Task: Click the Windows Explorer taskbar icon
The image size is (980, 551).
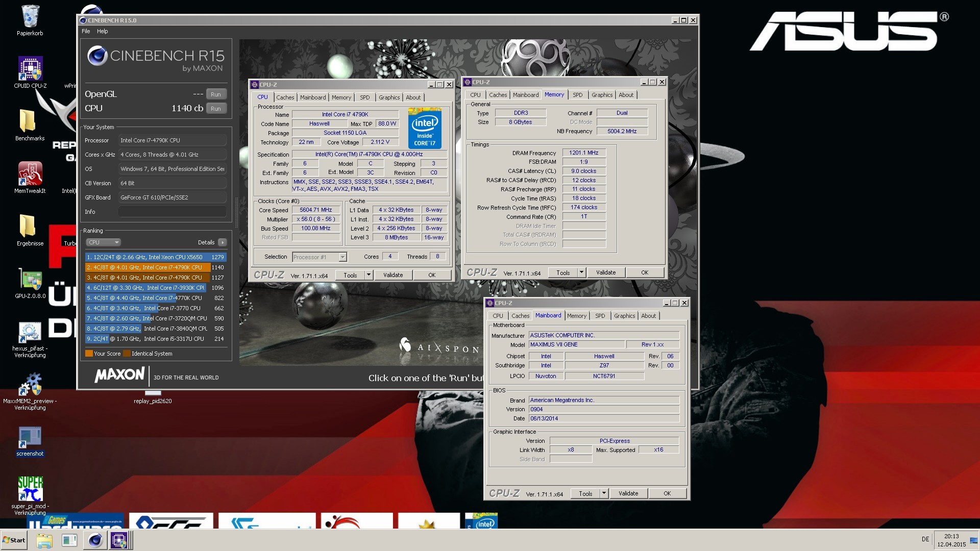Action: pos(44,540)
